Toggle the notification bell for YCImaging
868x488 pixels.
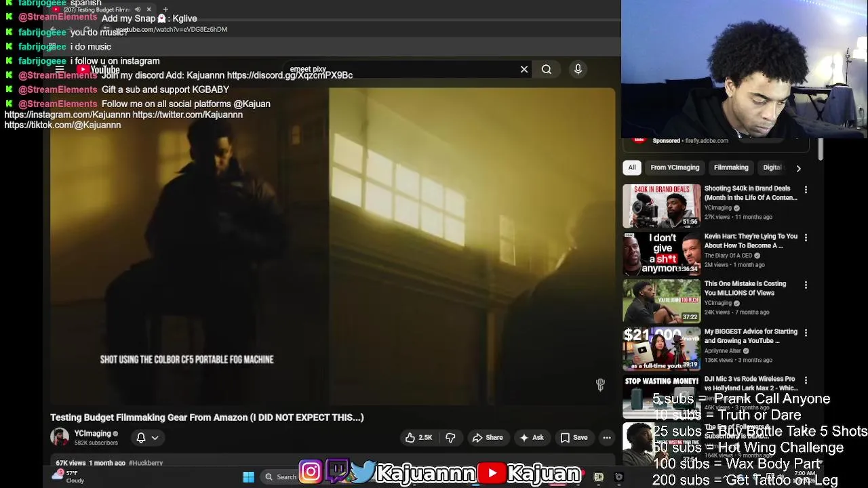(x=141, y=438)
